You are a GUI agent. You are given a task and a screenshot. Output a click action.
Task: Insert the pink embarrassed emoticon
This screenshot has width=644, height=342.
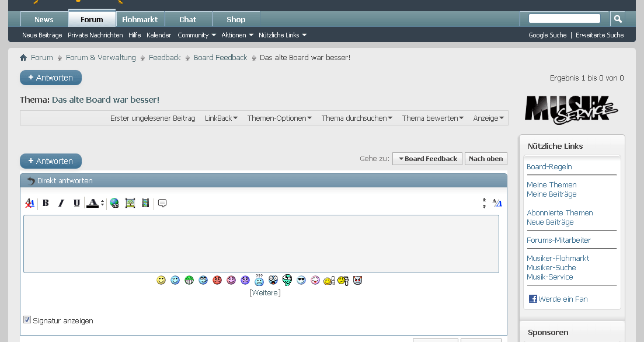coord(231,280)
